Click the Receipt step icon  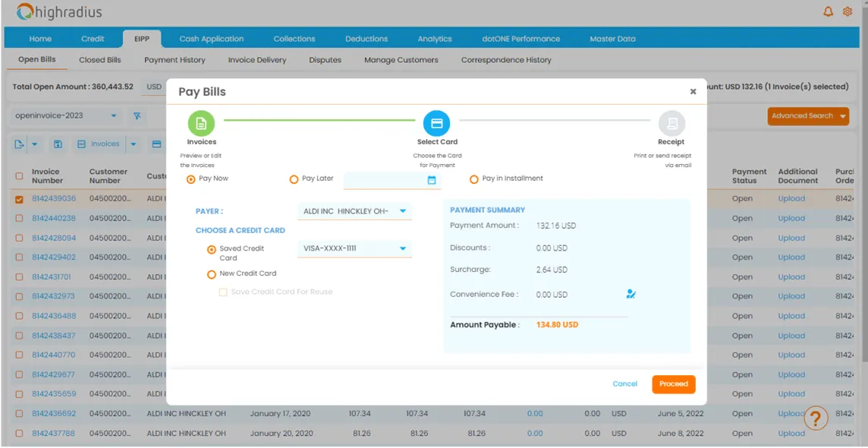tap(671, 123)
